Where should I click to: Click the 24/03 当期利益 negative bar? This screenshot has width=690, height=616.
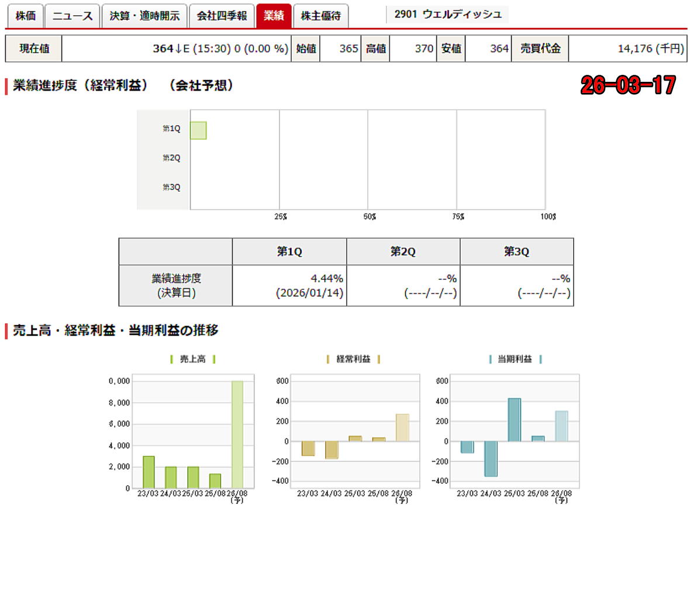click(x=491, y=459)
